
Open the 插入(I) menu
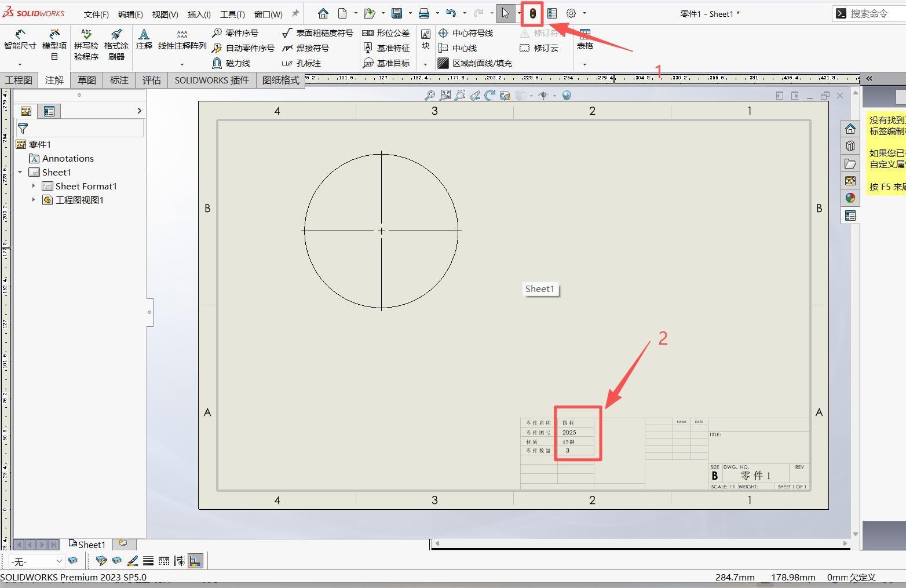[199, 14]
